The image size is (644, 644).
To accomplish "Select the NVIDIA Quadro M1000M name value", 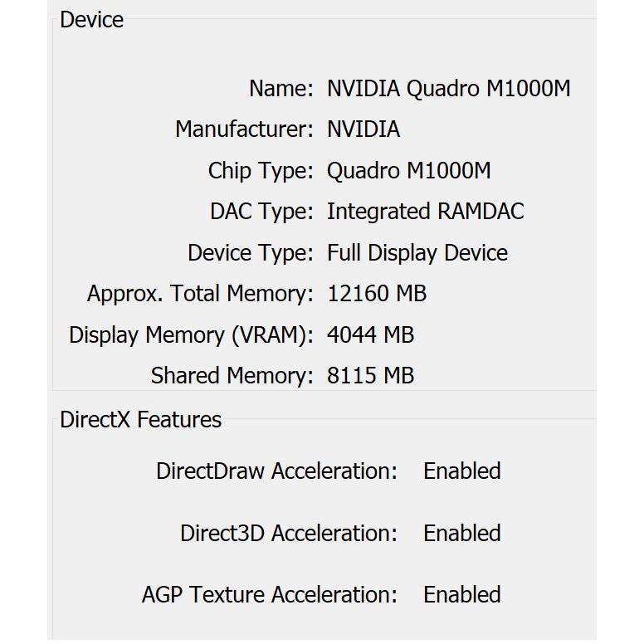I will tap(448, 89).
